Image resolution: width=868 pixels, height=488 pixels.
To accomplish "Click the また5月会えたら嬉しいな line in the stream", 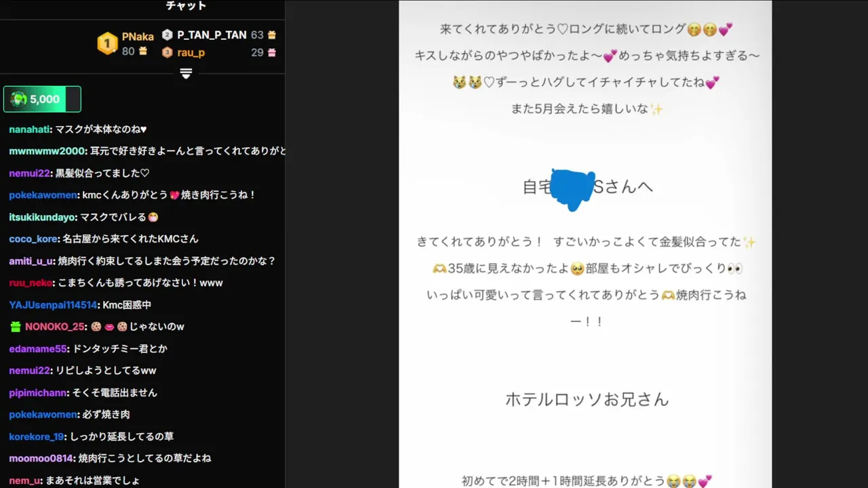I will click(587, 108).
